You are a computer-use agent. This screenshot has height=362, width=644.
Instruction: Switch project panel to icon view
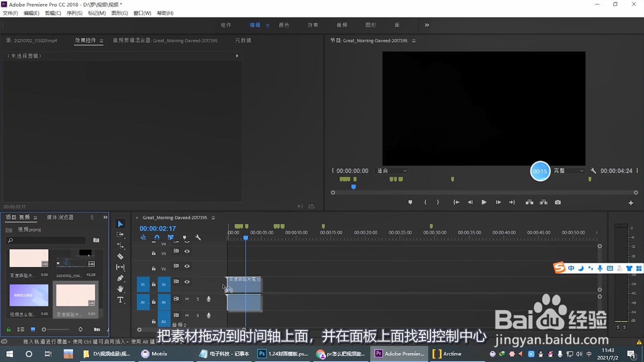(33, 329)
